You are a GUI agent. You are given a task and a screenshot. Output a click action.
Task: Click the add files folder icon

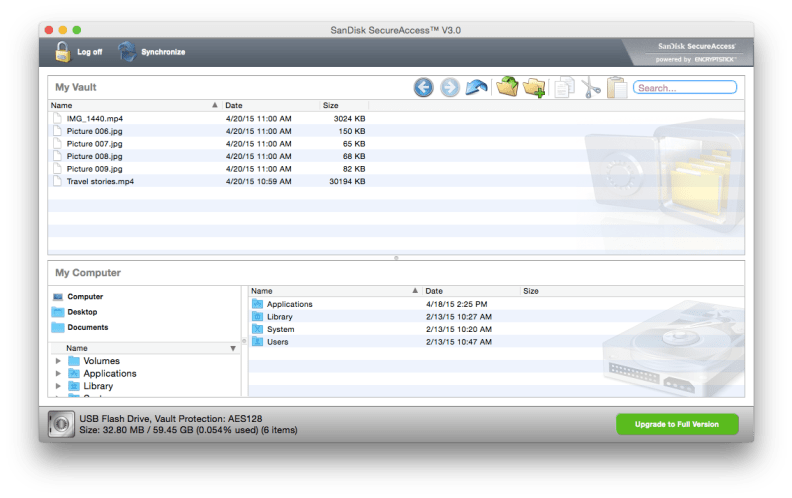click(x=507, y=87)
